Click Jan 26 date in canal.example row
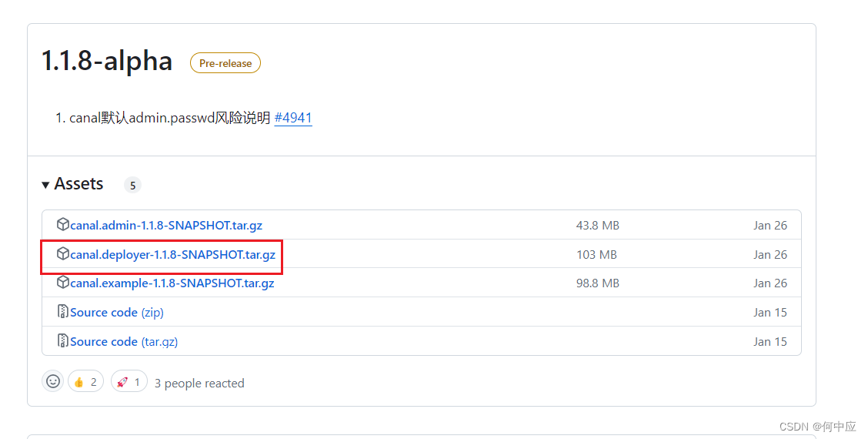868x439 pixels. [770, 283]
